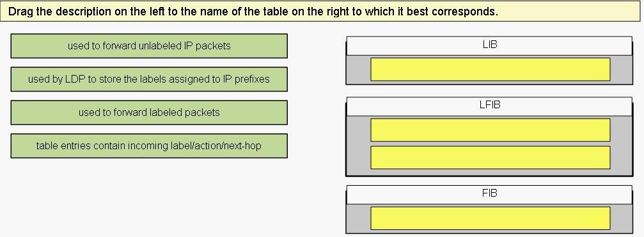The width and height of the screenshot is (644, 237).
Task: Choose the green box mentioning LDP
Action: coord(149,79)
